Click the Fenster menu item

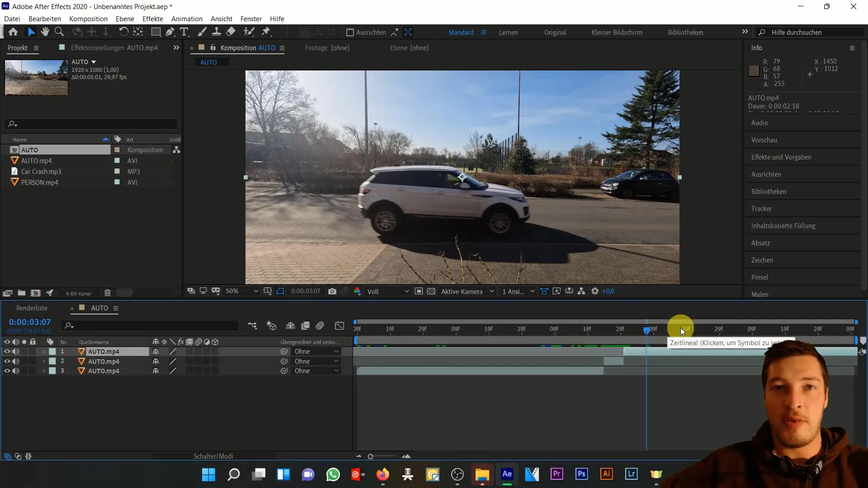251,19
